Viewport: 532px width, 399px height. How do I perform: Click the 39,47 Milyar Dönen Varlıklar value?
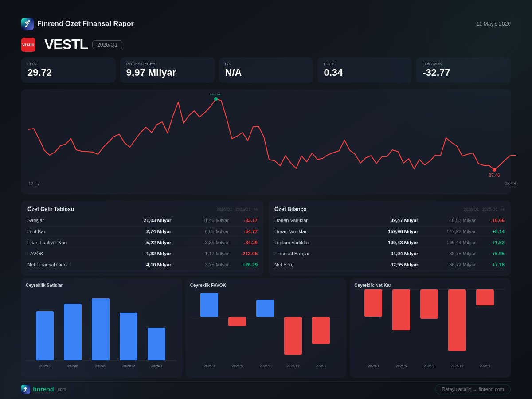pyautogui.click(x=404, y=220)
